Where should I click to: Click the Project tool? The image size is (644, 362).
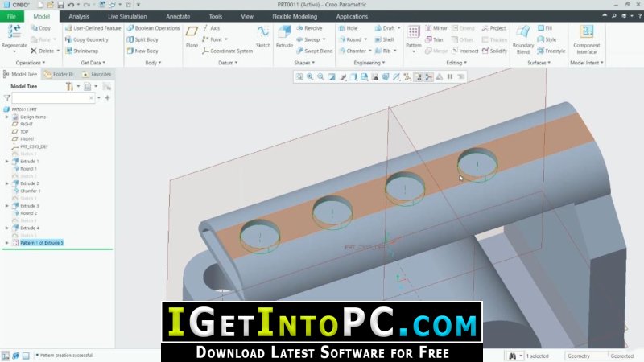pyautogui.click(x=493, y=28)
